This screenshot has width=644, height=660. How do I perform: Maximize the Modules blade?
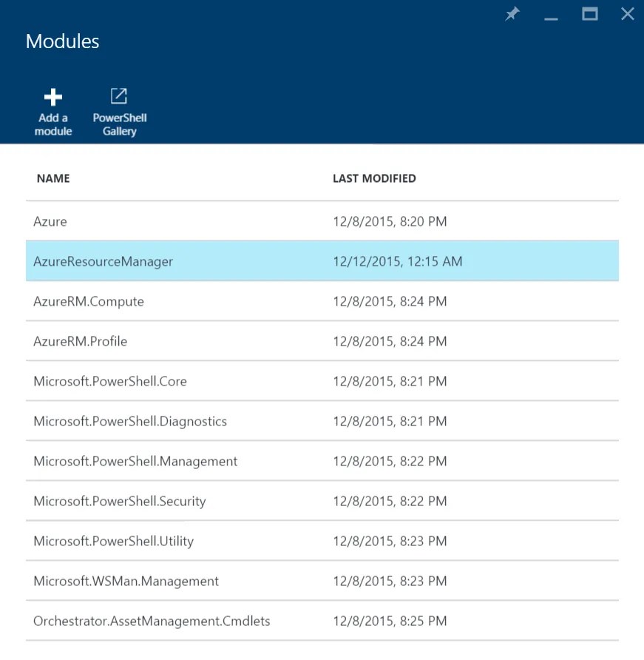590,14
